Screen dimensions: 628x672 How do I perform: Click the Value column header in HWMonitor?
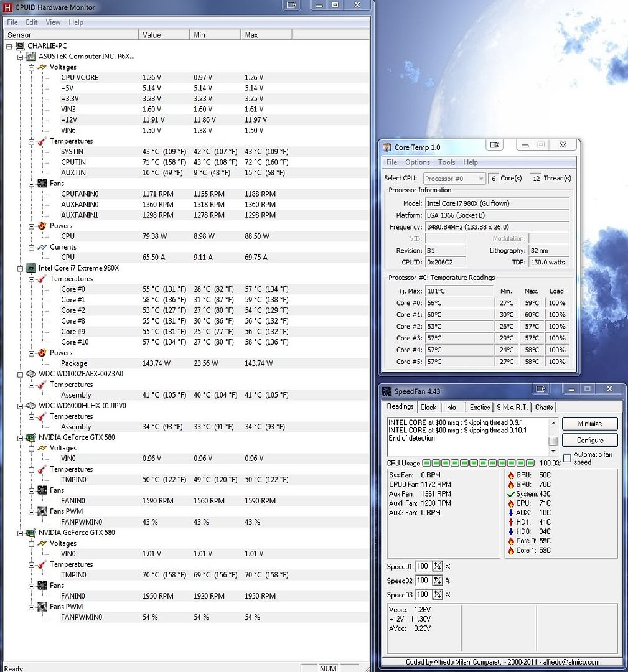pos(164,35)
